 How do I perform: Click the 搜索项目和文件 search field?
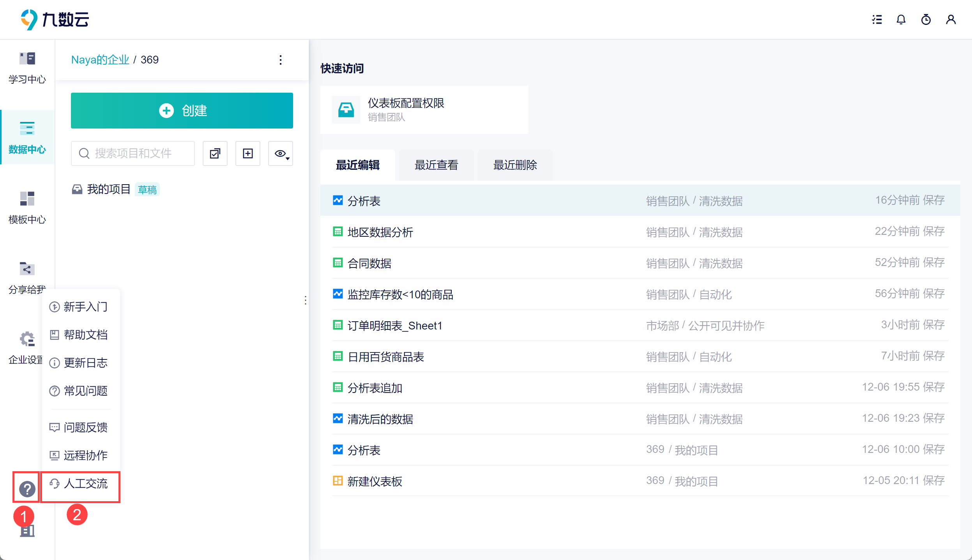134,153
